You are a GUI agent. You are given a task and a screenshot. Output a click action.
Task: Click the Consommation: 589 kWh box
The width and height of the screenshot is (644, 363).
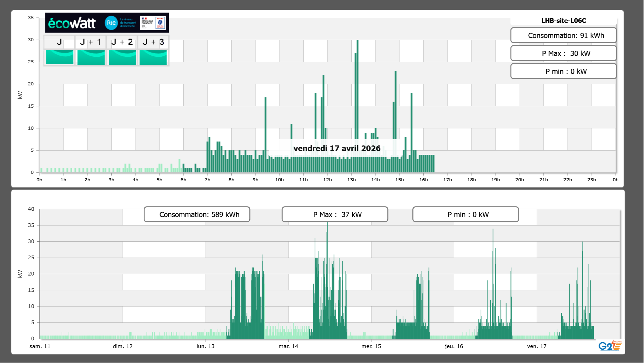click(197, 214)
